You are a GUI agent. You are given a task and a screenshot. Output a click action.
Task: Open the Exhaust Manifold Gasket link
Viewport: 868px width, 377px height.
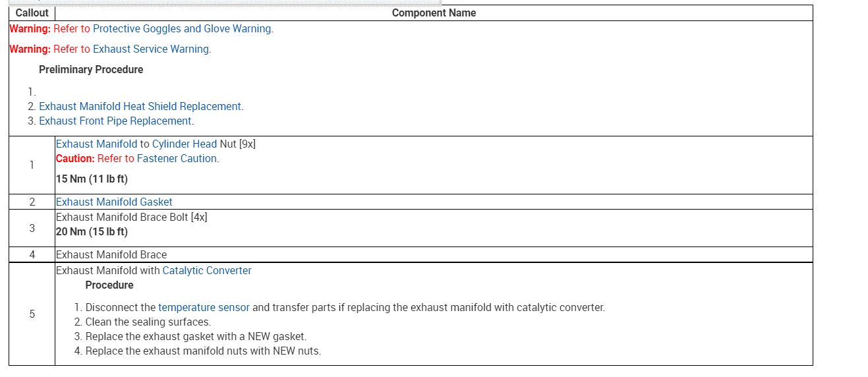click(x=114, y=202)
